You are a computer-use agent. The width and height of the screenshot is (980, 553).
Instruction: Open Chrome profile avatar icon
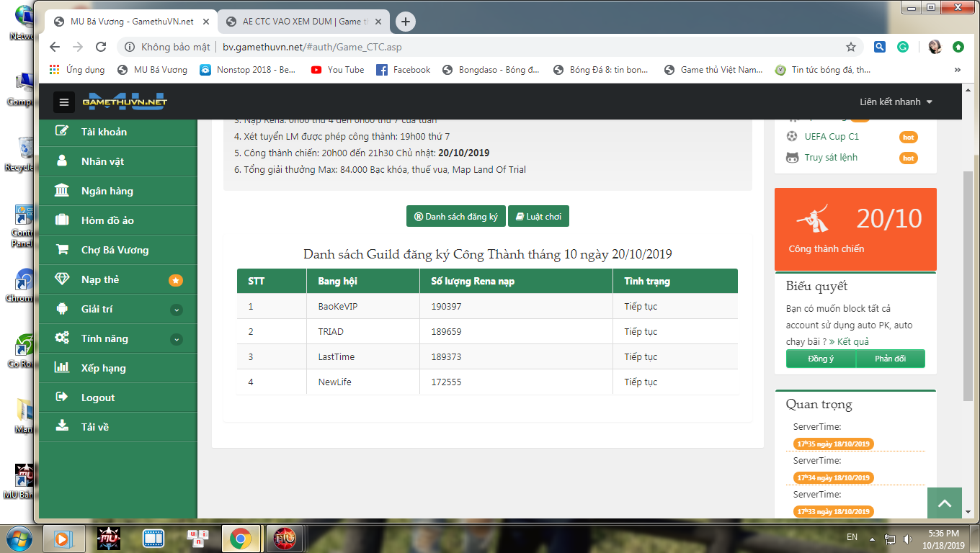coord(935,47)
